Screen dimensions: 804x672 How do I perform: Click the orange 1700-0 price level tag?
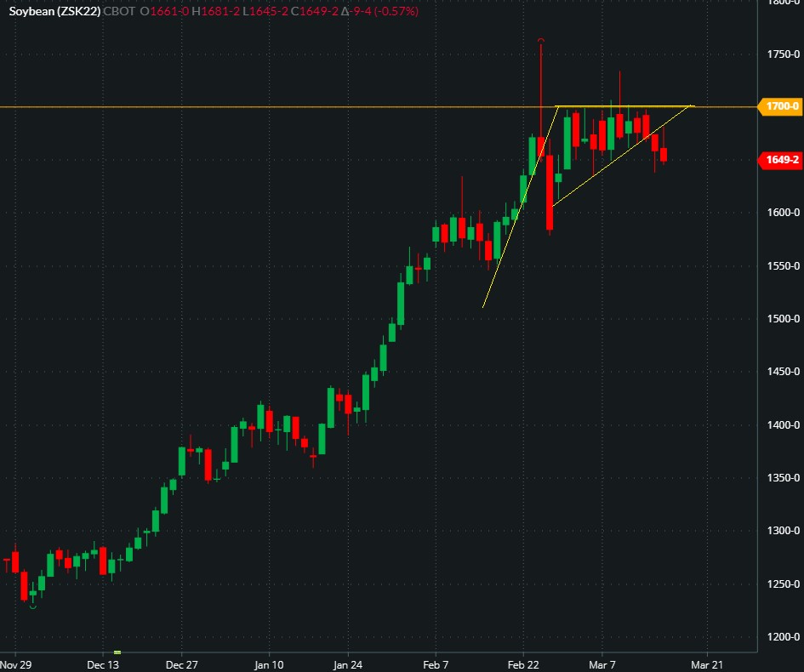click(x=778, y=106)
